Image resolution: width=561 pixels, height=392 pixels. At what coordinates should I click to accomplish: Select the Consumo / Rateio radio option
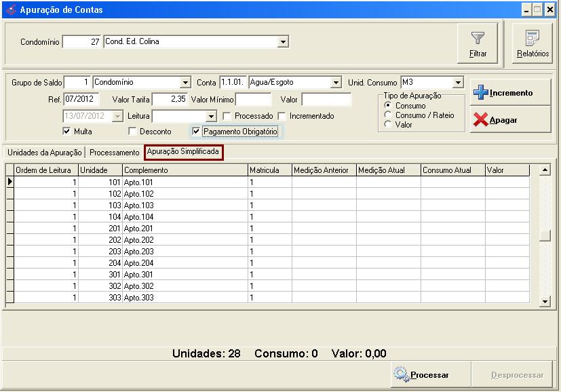coord(388,115)
